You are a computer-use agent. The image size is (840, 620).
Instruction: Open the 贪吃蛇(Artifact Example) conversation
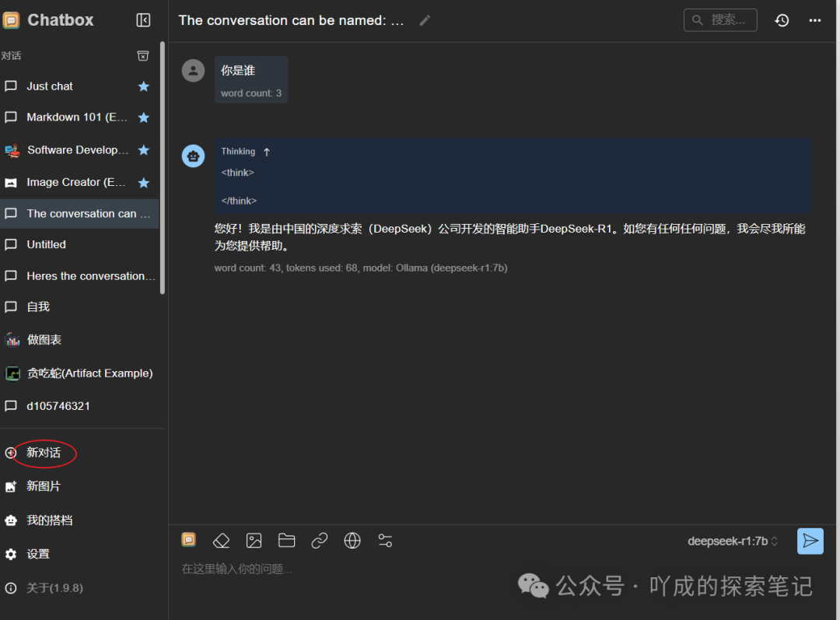(x=79, y=373)
